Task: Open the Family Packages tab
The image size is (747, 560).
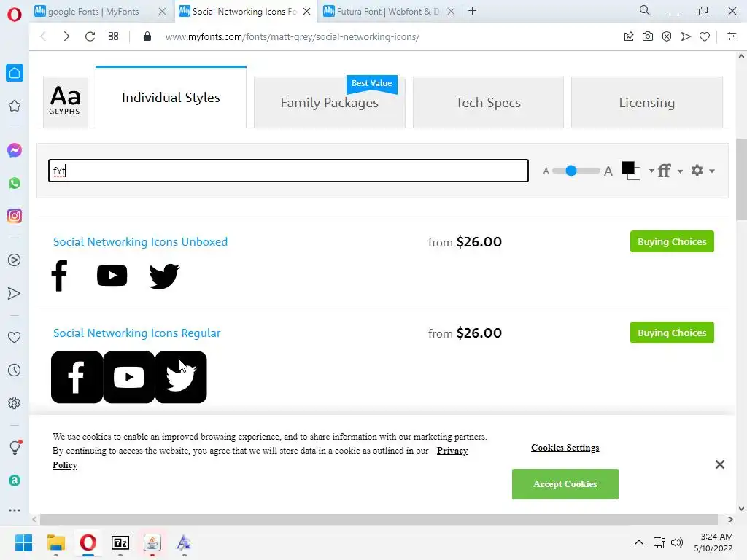Action: click(329, 102)
